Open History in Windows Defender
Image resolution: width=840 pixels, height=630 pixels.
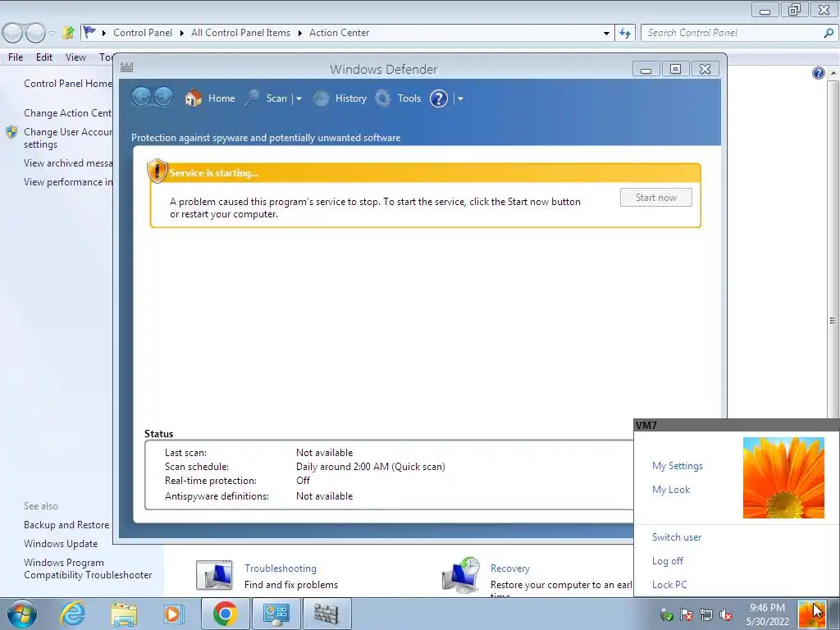[340, 98]
